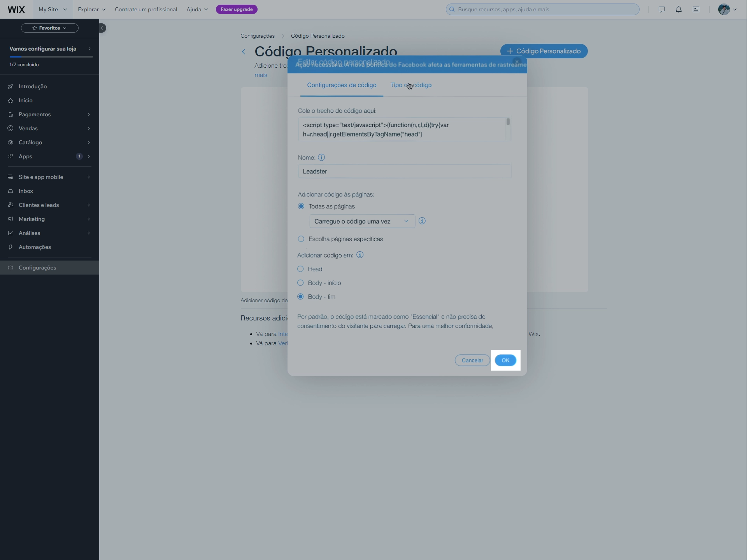The height and width of the screenshot is (560, 747).
Task: Open the Favoritos dropdown in sidebar
Action: pos(50,28)
